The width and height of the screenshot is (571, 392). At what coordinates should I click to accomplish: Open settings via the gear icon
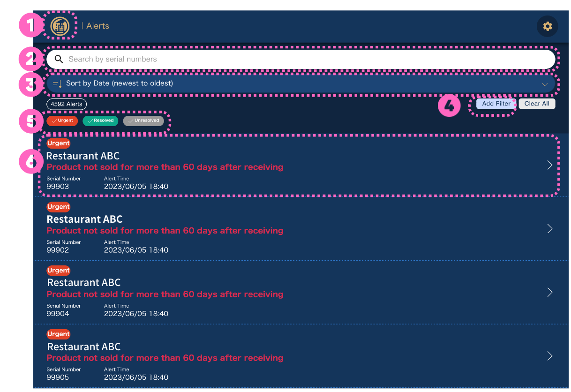[x=547, y=26]
